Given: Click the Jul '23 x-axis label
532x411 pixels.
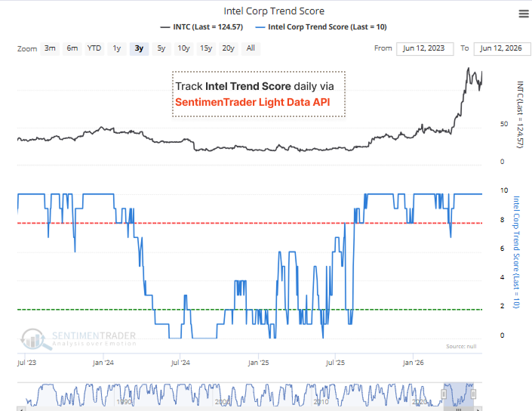Looking at the screenshot, I should 26,363.
